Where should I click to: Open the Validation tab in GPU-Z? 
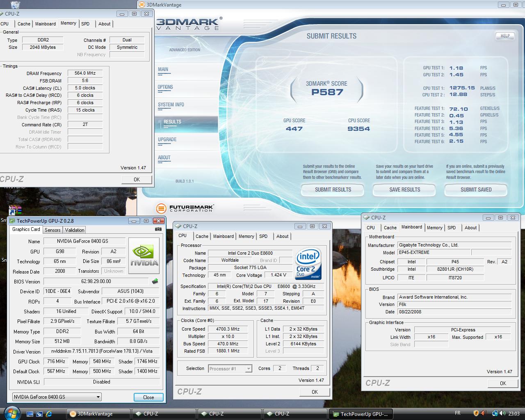[75, 230]
